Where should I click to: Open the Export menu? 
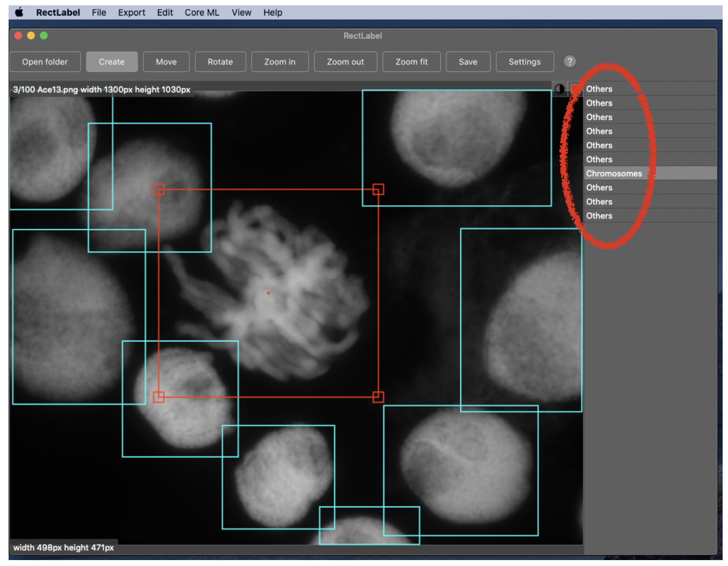pyautogui.click(x=132, y=12)
